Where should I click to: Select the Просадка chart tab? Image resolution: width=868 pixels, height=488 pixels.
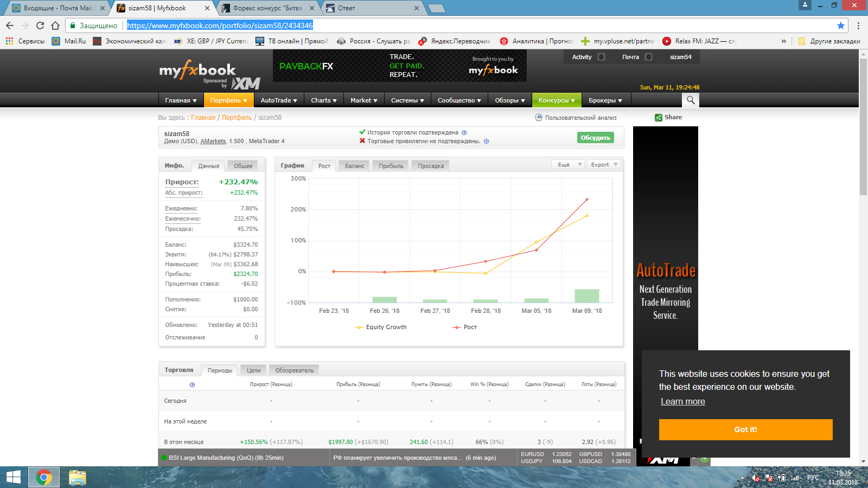pos(431,166)
